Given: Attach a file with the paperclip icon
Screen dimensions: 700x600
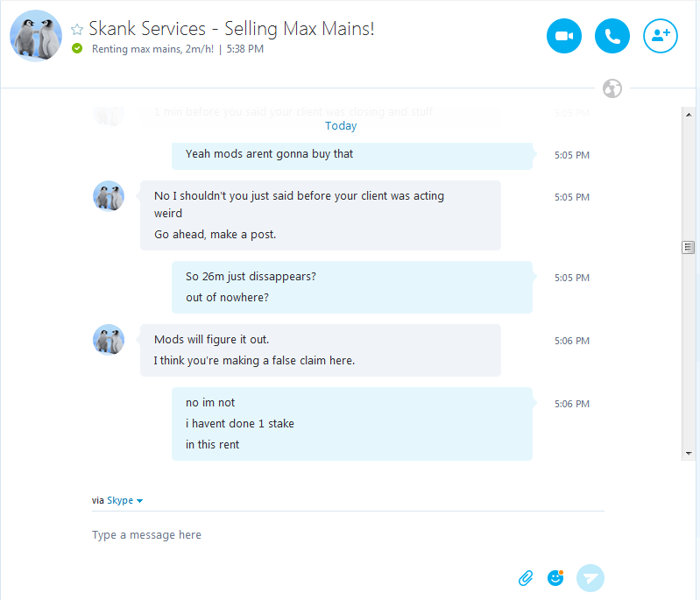Looking at the screenshot, I should pos(526,578).
